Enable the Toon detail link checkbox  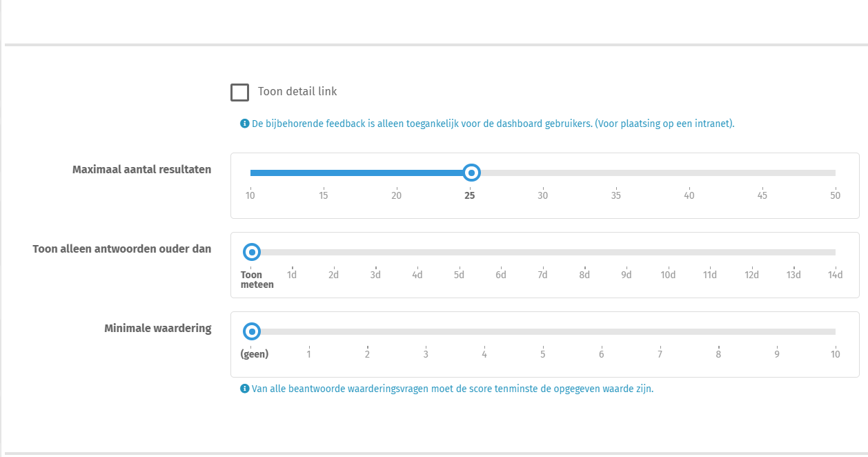[x=239, y=92]
